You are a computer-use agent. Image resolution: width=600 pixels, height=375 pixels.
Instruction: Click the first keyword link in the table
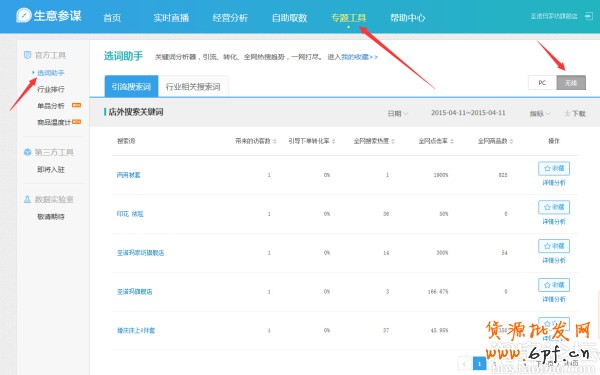pos(129,175)
